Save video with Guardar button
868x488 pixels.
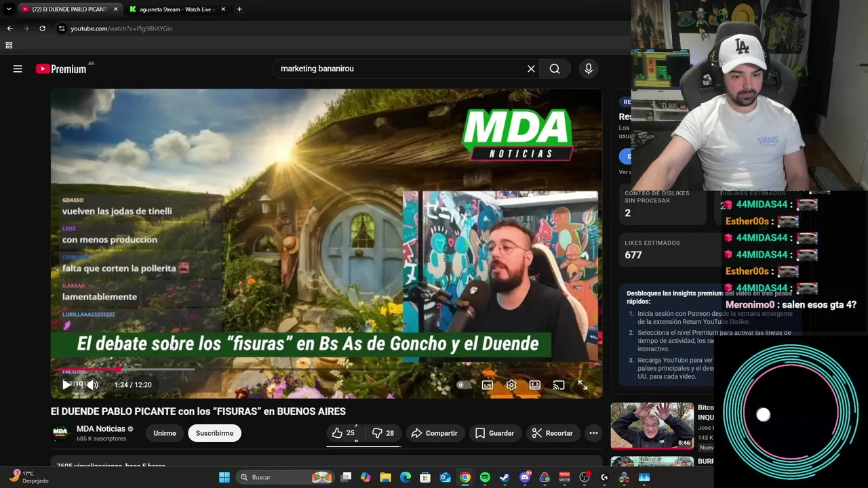click(x=494, y=433)
